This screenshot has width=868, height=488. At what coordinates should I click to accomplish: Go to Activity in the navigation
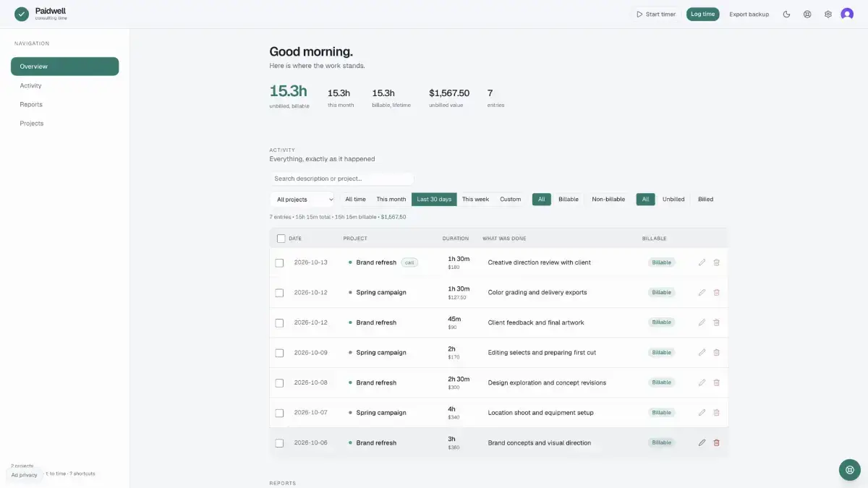(x=65, y=85)
